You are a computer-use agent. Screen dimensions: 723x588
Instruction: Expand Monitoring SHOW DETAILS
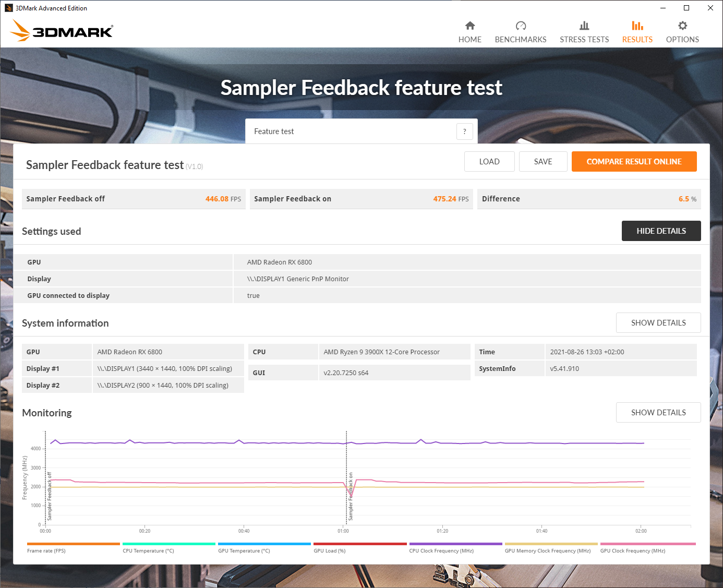(658, 413)
